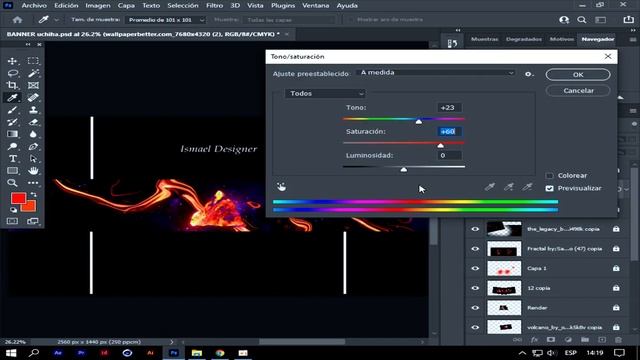
Task: Select the History Brush tool
Action: point(12,122)
